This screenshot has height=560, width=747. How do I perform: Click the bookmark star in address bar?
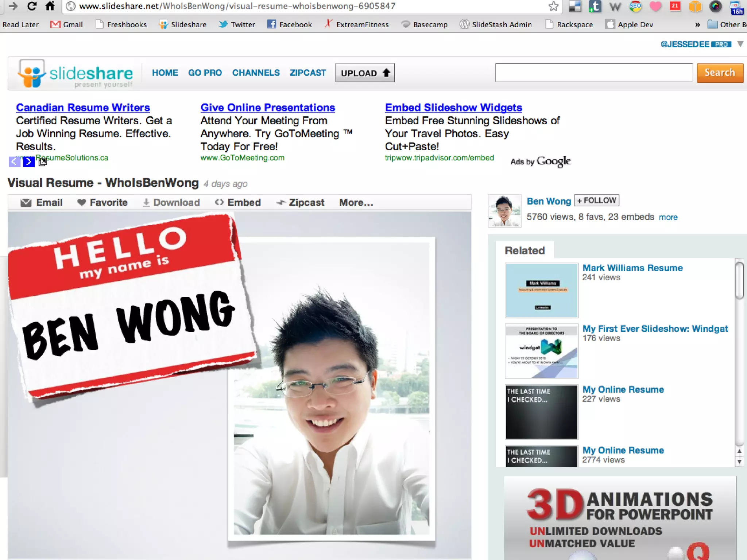[x=553, y=6]
